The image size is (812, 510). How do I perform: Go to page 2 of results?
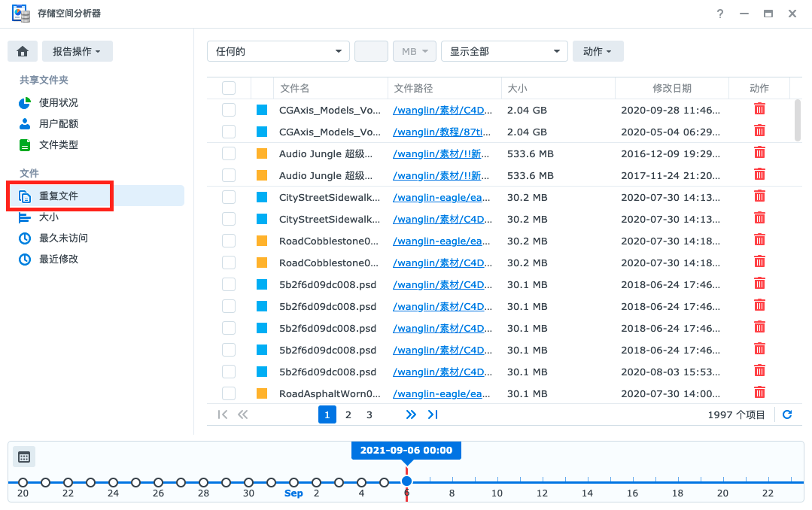click(348, 414)
